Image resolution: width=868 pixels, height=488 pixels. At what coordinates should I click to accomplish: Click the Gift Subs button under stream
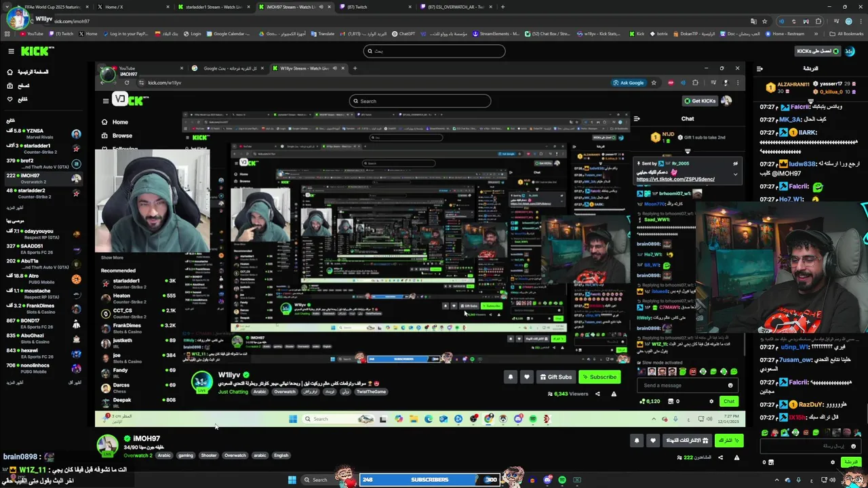point(688,441)
